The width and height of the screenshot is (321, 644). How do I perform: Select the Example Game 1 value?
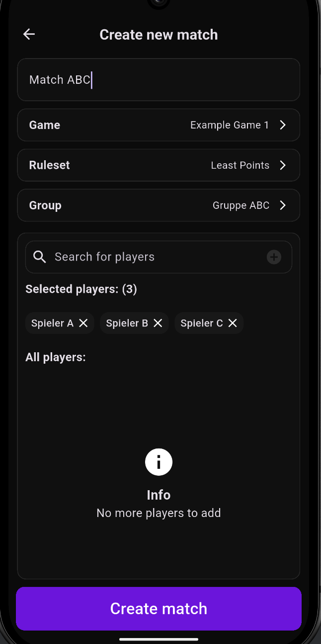click(x=230, y=125)
